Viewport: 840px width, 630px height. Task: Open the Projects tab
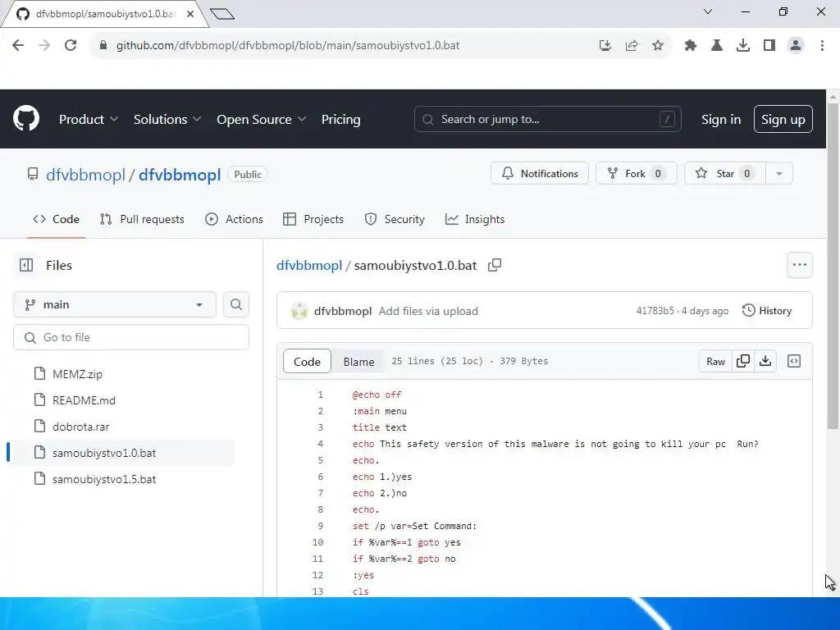point(313,219)
